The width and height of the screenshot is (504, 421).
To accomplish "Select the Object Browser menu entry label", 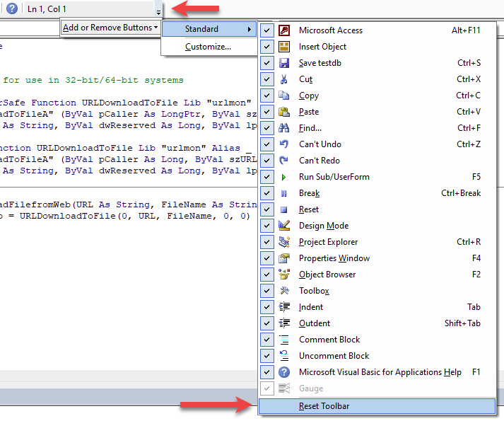I will pos(327,275).
